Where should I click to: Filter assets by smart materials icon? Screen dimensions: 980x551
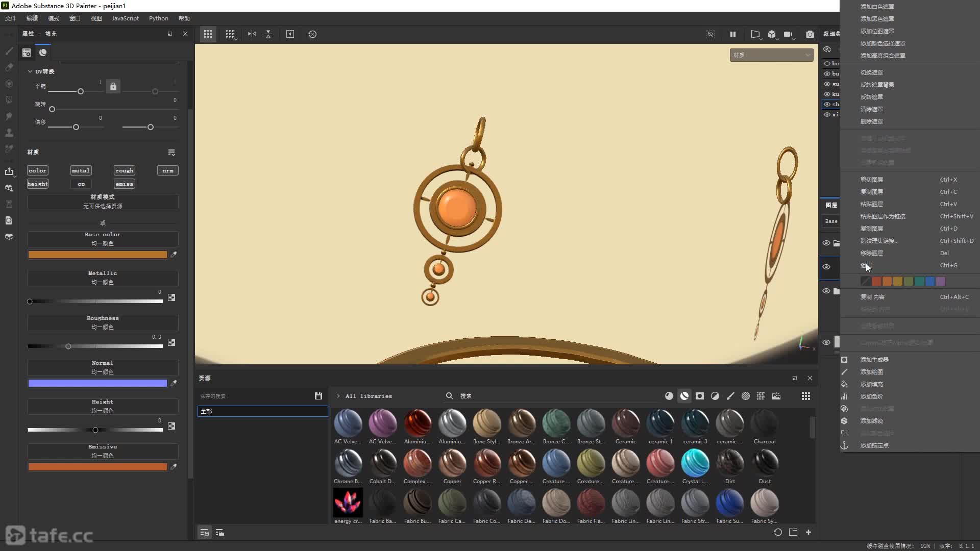[684, 396]
